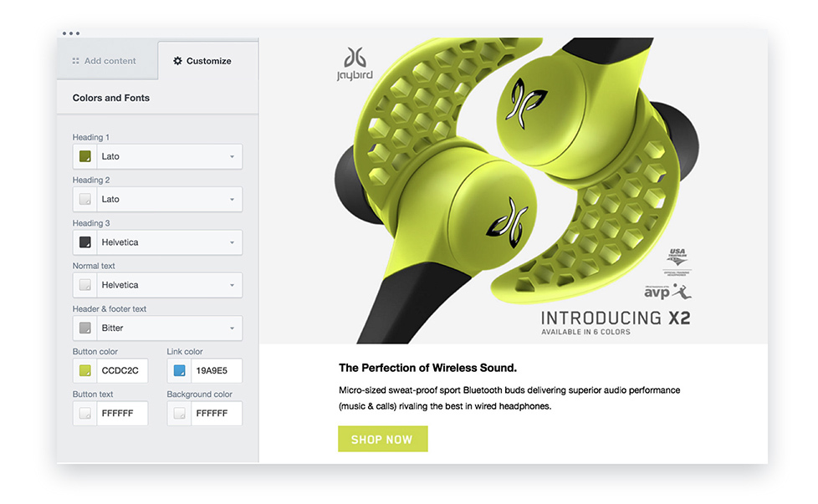Viewport: 818px width, 504px height.
Task: Open the Link color blue swatch
Action: (x=180, y=370)
